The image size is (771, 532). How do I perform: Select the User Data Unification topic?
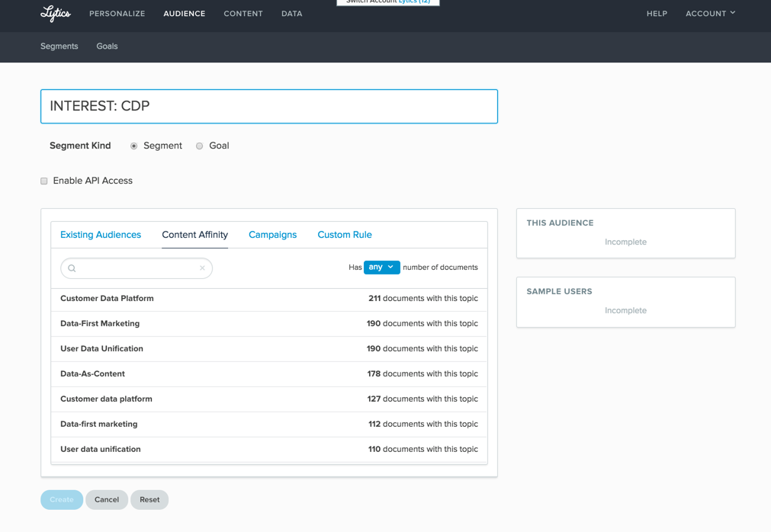pyautogui.click(x=269, y=349)
